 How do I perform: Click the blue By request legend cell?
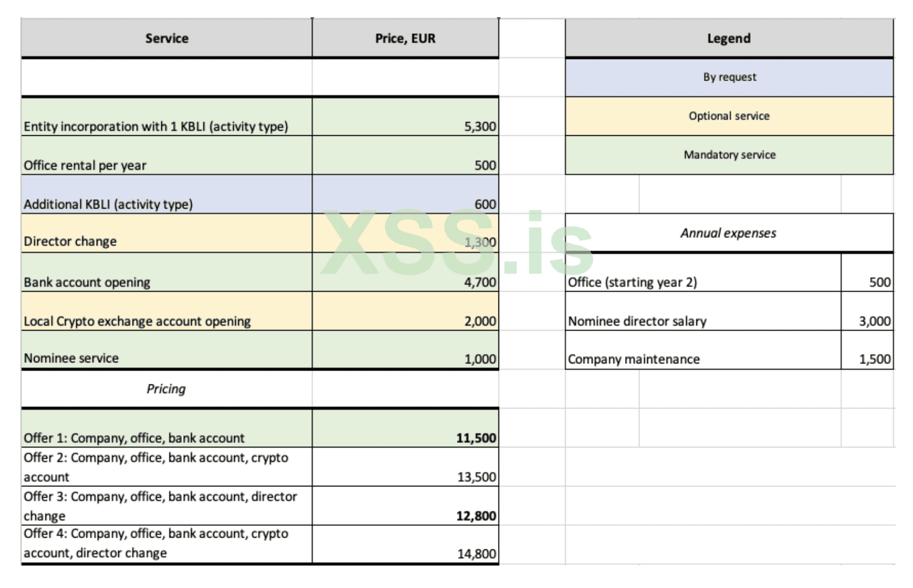click(x=729, y=77)
